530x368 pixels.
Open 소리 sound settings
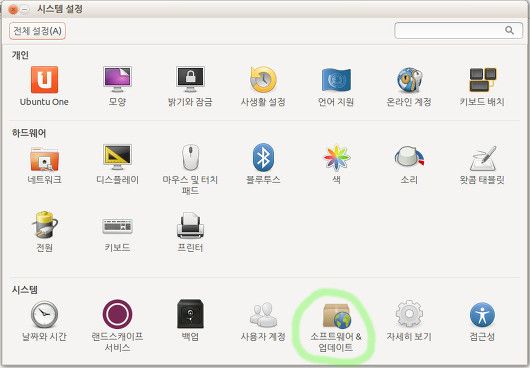pyautogui.click(x=409, y=165)
